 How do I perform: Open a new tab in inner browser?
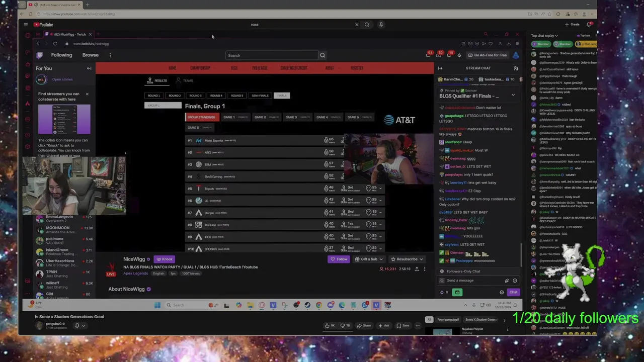(98, 34)
